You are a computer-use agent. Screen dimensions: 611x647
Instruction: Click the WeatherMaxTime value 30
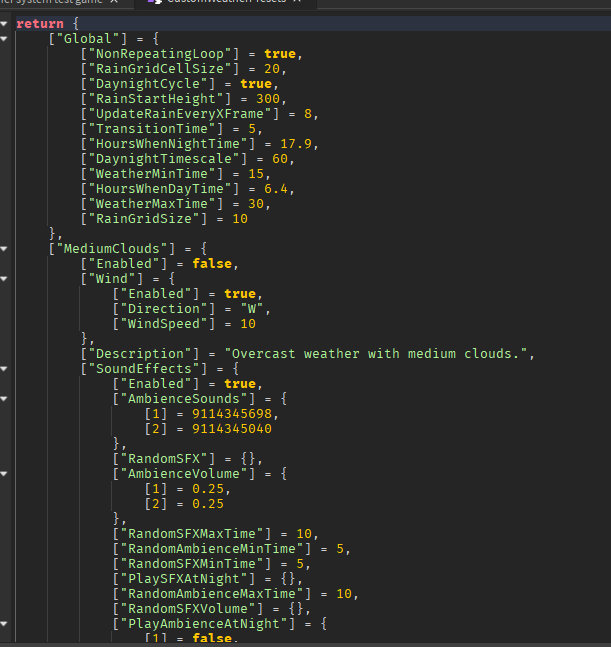(256, 204)
